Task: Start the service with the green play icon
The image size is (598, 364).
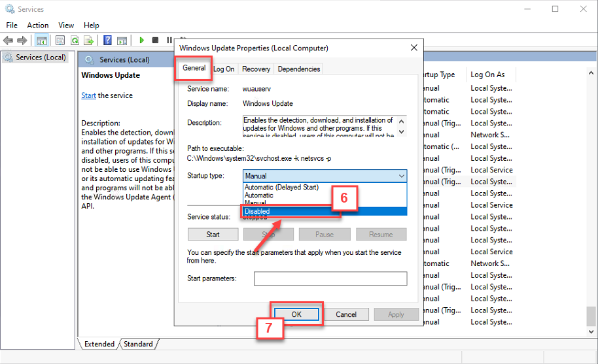Action: 141,40
